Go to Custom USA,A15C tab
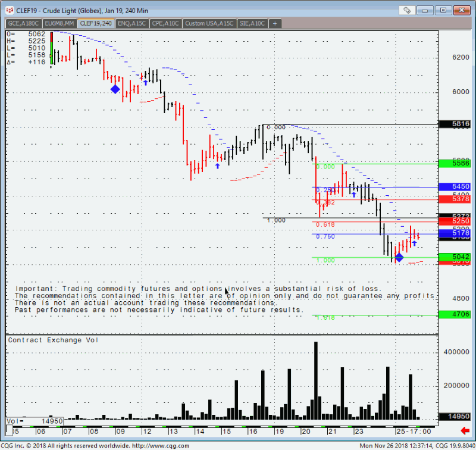 click(x=209, y=23)
